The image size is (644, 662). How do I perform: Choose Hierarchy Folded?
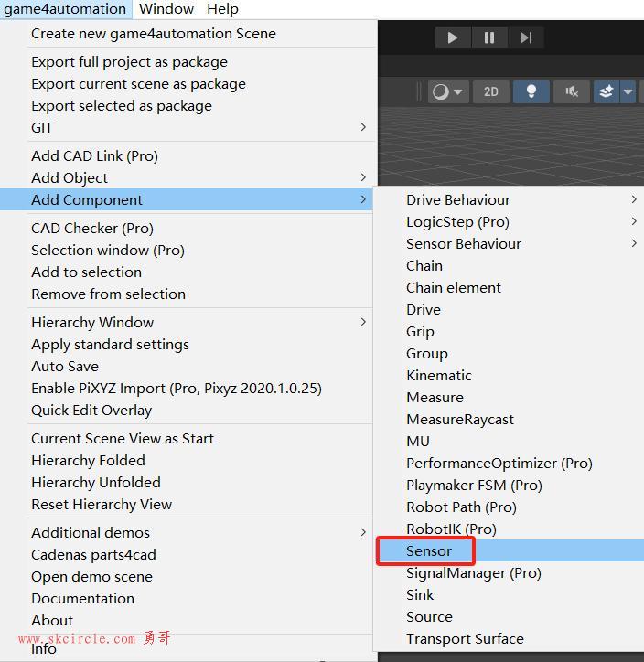click(187, 461)
